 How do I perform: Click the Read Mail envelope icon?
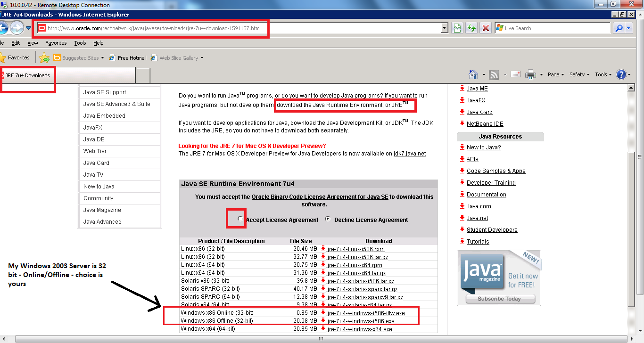(515, 74)
